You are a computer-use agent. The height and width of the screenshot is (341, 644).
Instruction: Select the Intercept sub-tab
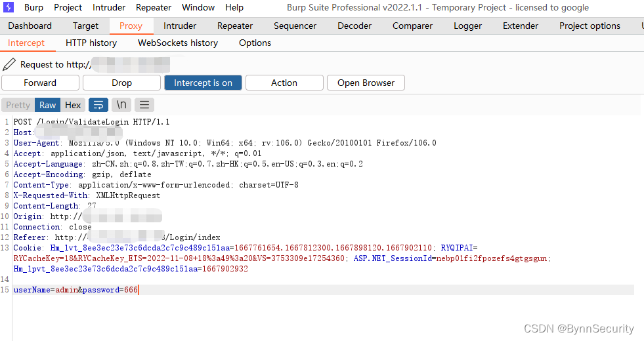point(26,43)
